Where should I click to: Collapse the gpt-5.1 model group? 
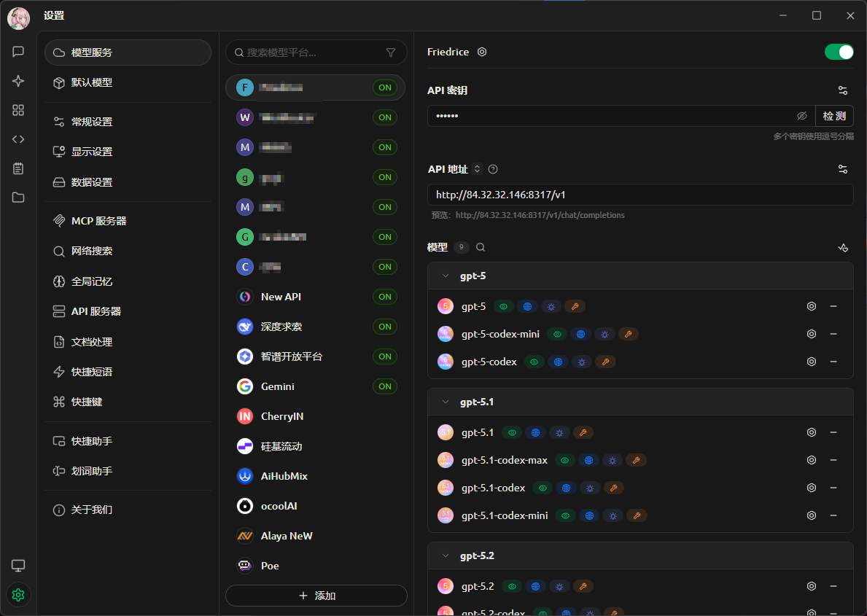446,402
